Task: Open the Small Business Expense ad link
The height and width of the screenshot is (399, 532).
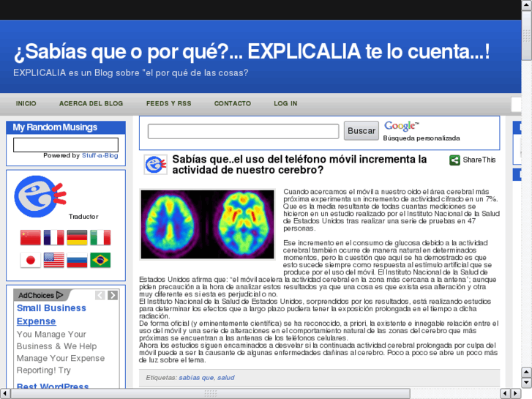Action: pyautogui.click(x=51, y=315)
